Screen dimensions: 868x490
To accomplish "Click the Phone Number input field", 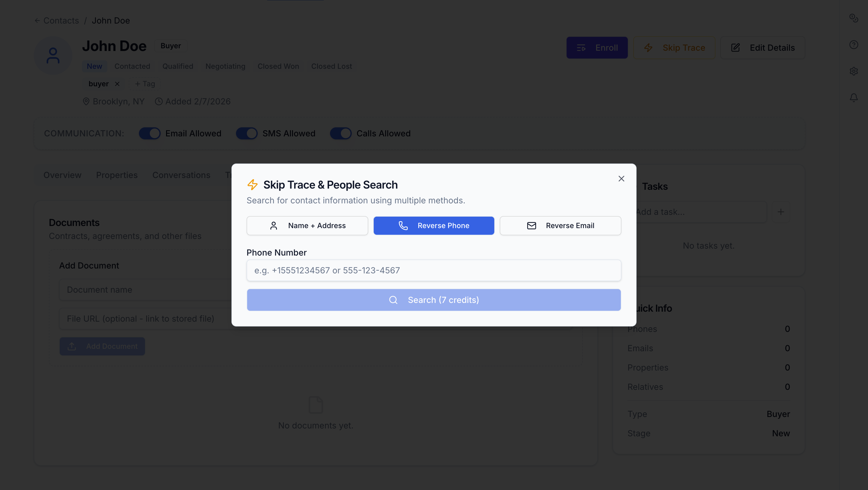I will pyautogui.click(x=434, y=270).
